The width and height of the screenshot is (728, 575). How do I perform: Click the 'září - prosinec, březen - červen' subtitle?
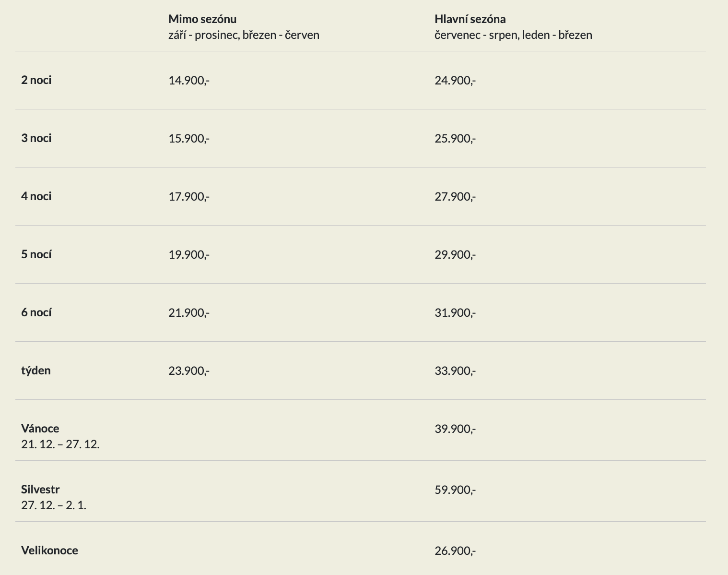coord(244,35)
